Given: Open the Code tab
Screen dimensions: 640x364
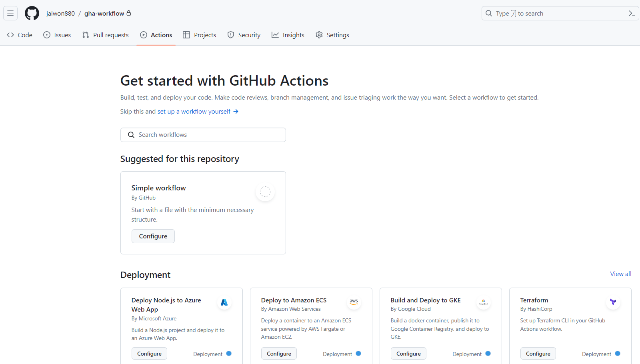Looking at the screenshot, I should [x=20, y=35].
